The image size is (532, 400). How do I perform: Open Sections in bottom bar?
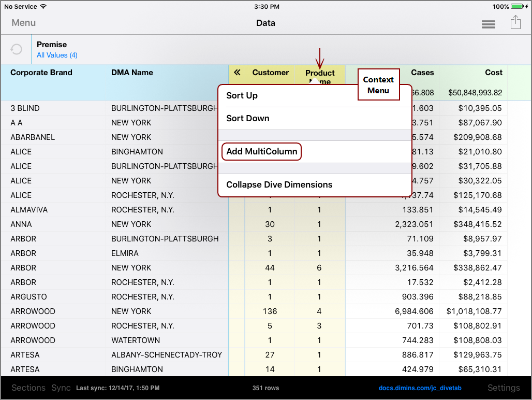click(28, 388)
